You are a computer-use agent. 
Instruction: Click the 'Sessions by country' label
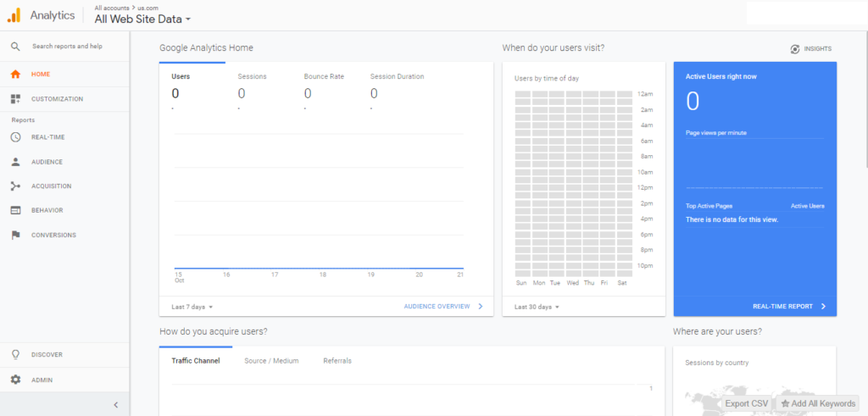716,363
